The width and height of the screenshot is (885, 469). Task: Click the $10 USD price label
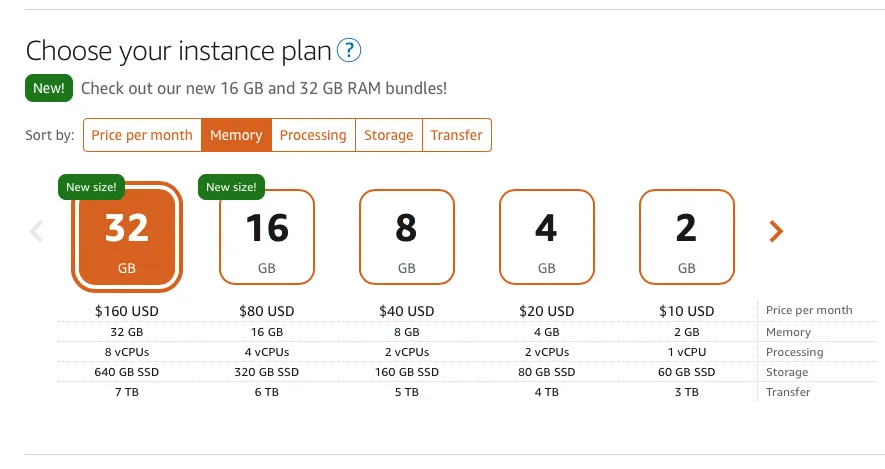tap(687, 311)
